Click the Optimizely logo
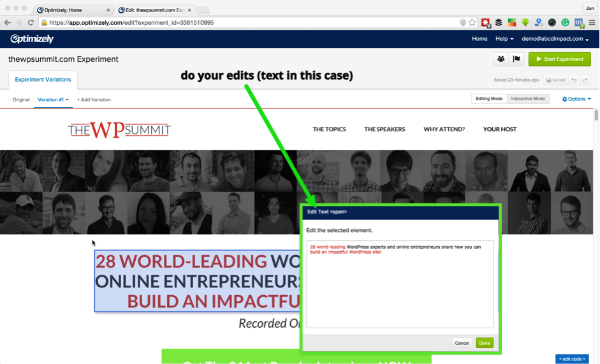The width and height of the screenshot is (600, 364). click(x=32, y=39)
